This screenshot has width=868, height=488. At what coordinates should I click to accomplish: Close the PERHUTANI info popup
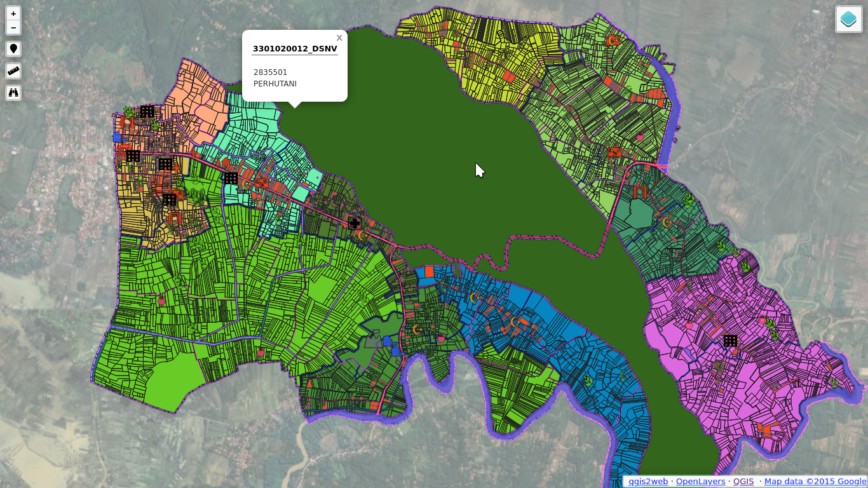pos(339,38)
